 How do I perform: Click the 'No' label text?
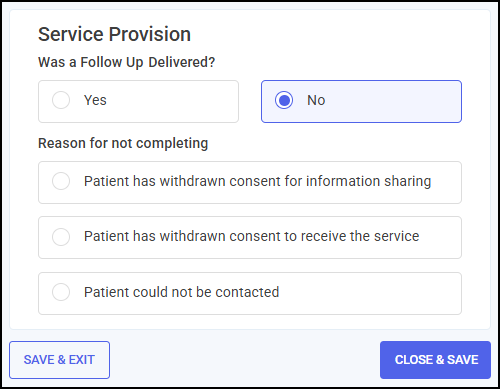[x=316, y=100]
